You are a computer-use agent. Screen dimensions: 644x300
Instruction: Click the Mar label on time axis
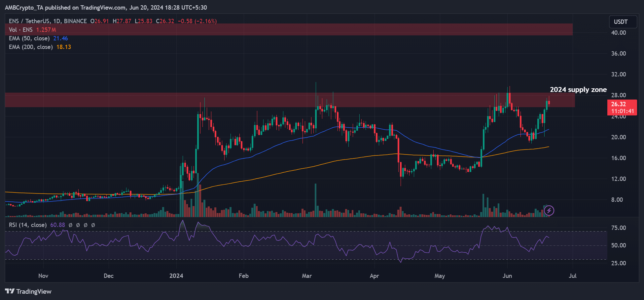coord(306,276)
